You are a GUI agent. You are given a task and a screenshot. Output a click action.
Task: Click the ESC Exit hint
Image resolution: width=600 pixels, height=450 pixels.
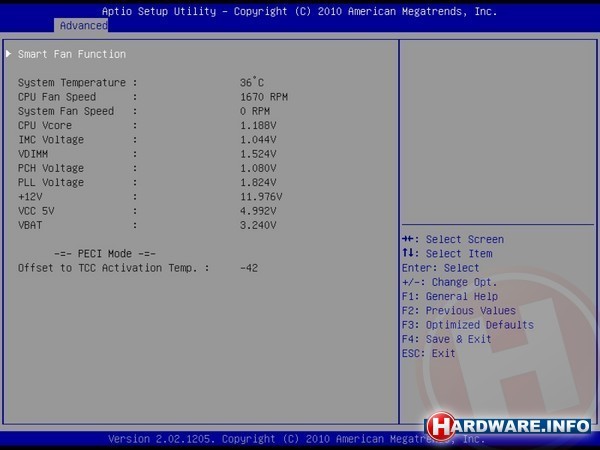pyautogui.click(x=428, y=353)
